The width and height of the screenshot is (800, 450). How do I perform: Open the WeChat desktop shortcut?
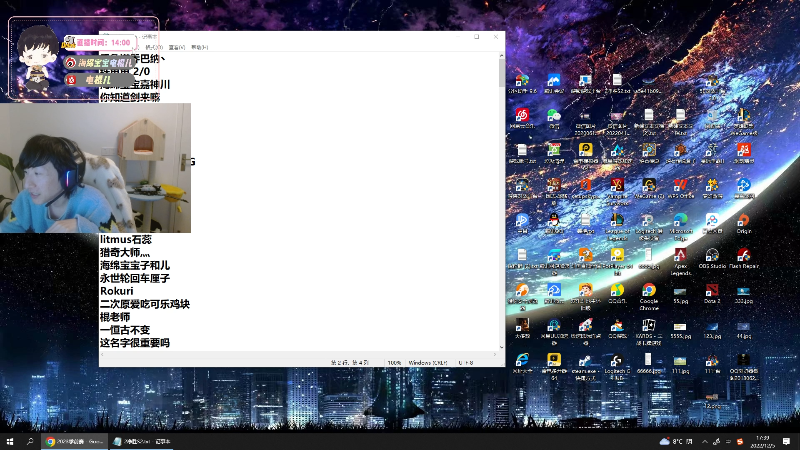tap(554, 118)
